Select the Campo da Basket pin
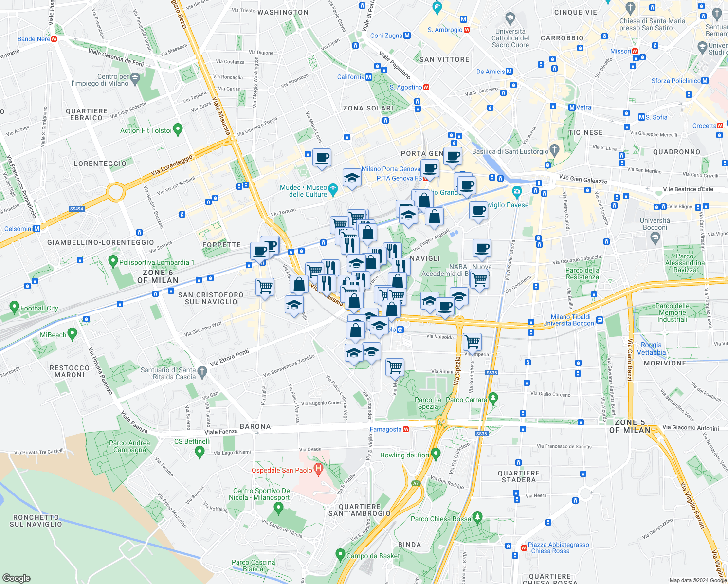728x584 pixels. point(341,555)
